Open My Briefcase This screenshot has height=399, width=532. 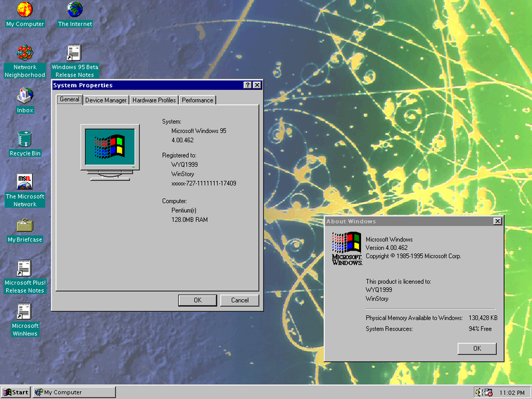coord(24,225)
